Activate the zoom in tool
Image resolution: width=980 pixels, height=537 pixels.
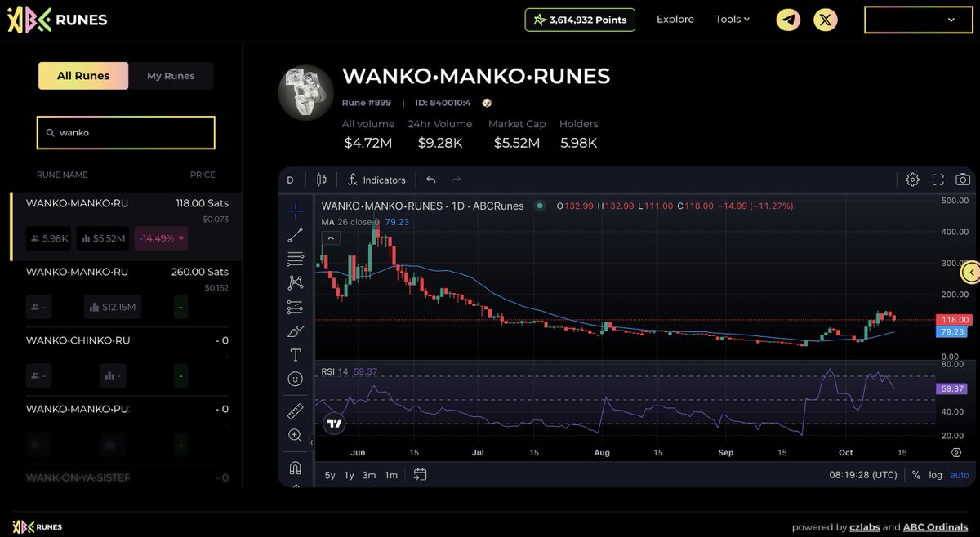click(295, 436)
